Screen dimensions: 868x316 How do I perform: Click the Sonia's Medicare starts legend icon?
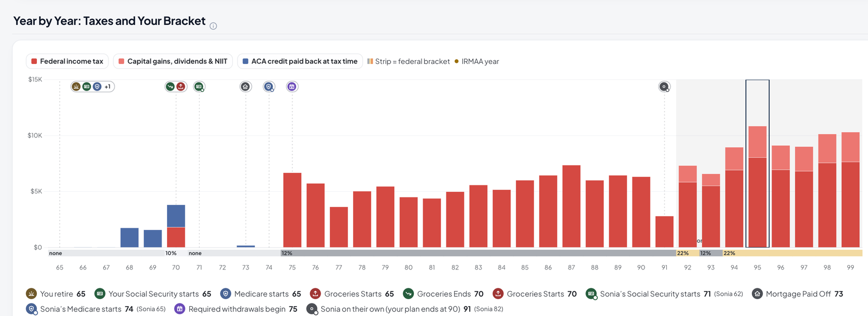coord(31,309)
